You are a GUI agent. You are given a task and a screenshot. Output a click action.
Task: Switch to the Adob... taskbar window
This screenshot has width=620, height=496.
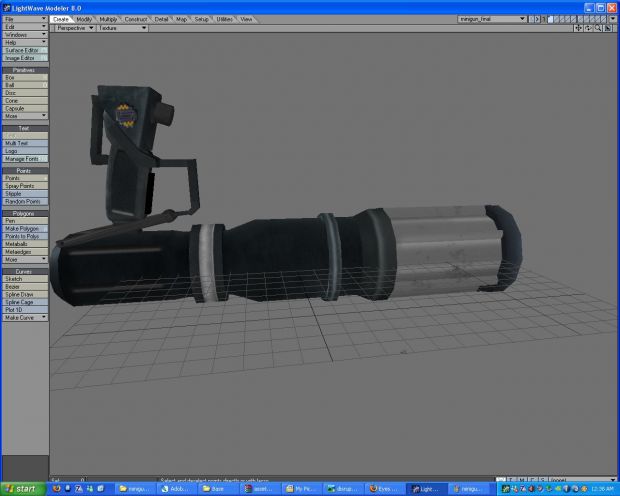coord(178,489)
